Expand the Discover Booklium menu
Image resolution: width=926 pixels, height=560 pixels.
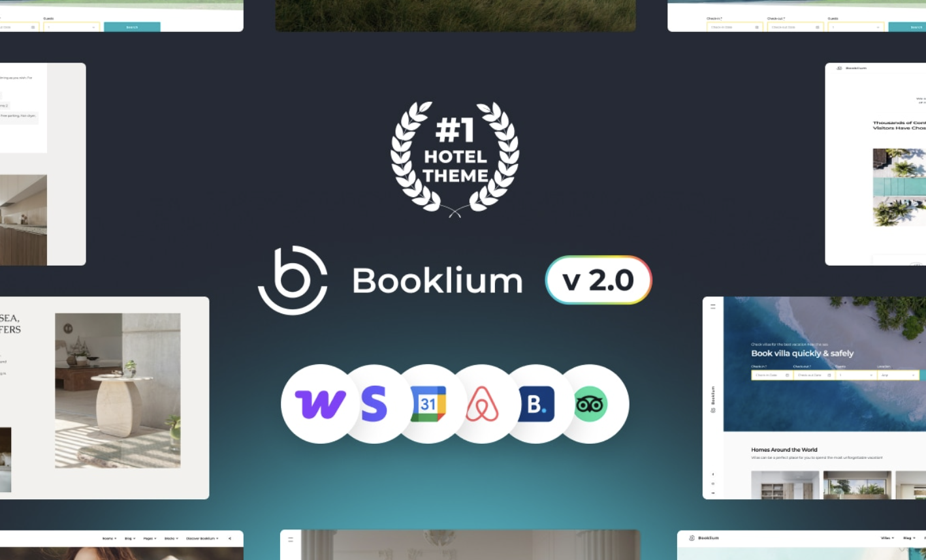pyautogui.click(x=202, y=538)
